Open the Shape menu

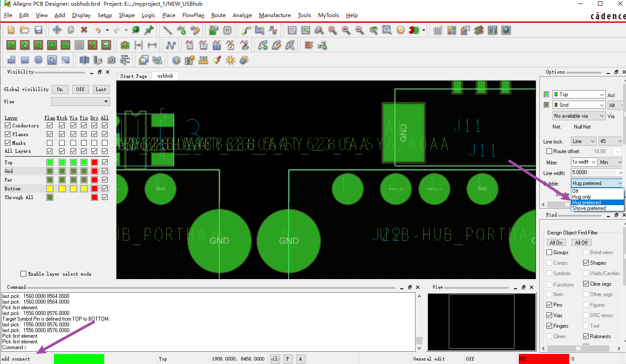(x=127, y=15)
